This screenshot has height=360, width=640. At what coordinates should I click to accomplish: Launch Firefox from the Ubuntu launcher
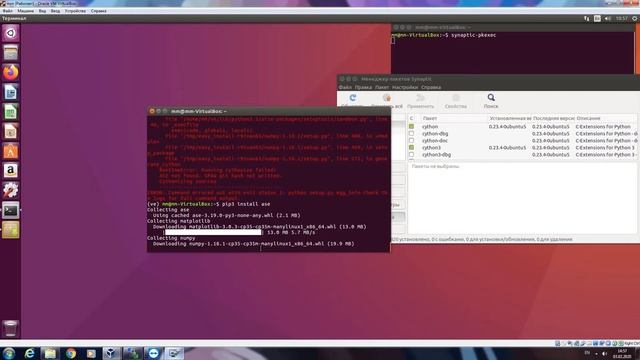11,72
